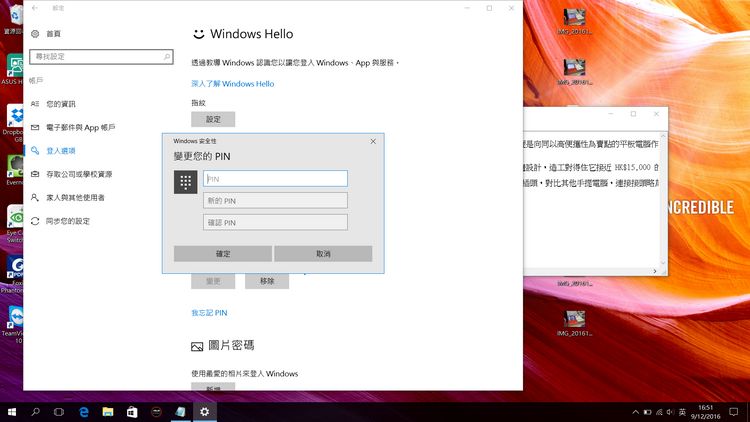Launch Microsoft Edge from the taskbar
Image resolution: width=750 pixels, height=422 pixels.
point(84,412)
